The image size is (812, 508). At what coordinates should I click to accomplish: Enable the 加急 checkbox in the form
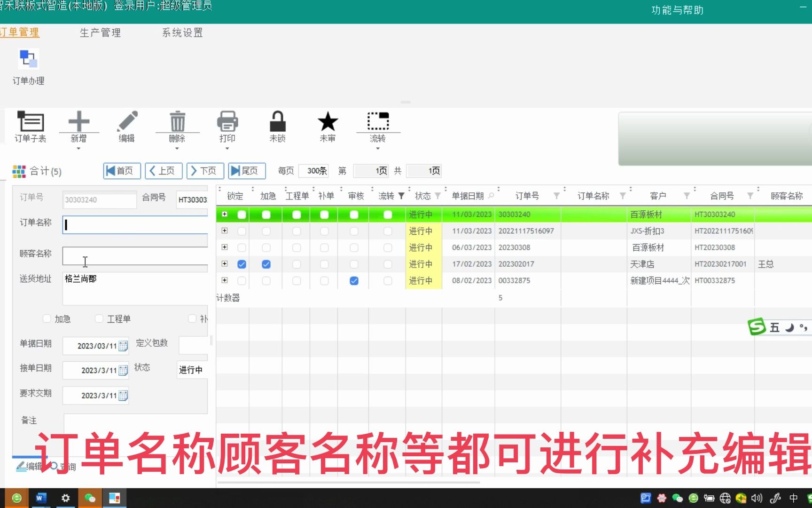tap(46, 318)
